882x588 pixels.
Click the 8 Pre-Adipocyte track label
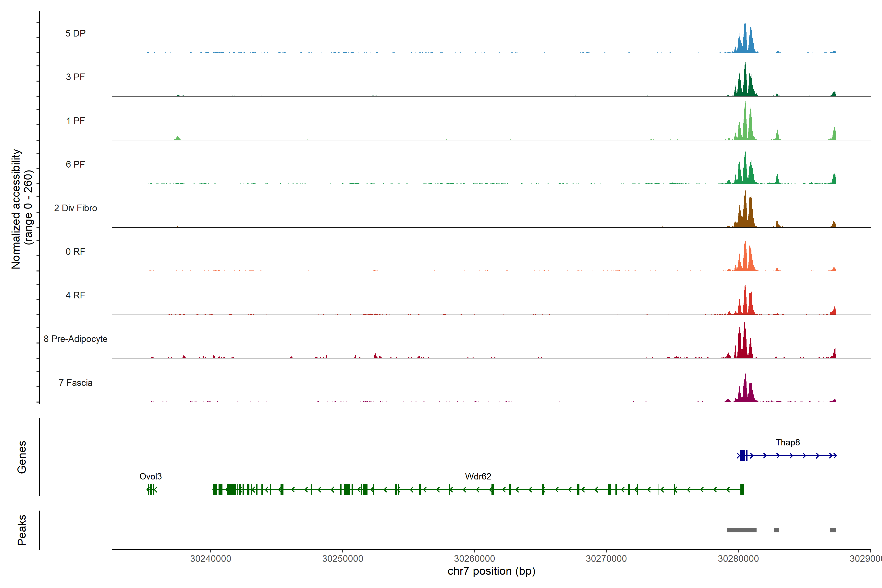coord(75,339)
